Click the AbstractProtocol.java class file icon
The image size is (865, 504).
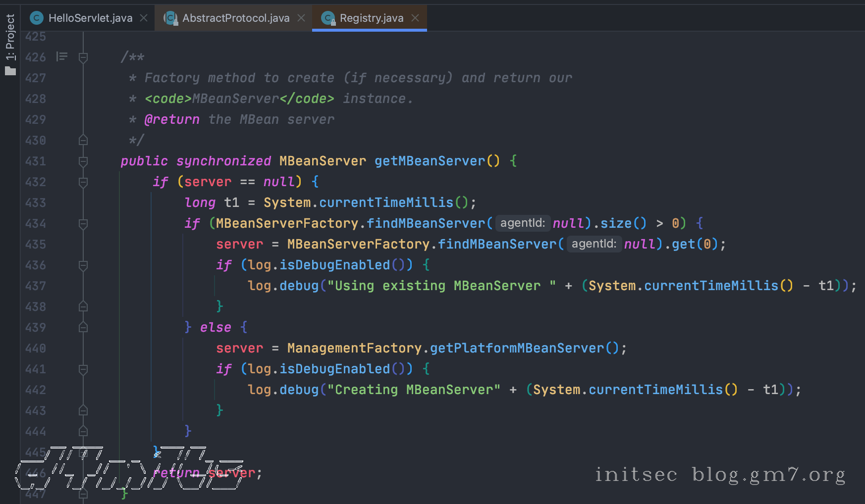pos(170,18)
